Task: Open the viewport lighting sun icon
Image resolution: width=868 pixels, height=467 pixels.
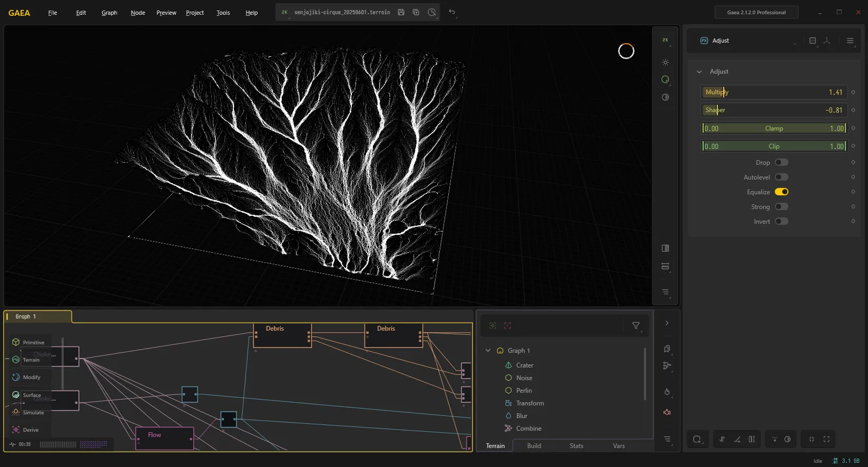Action: [x=666, y=62]
